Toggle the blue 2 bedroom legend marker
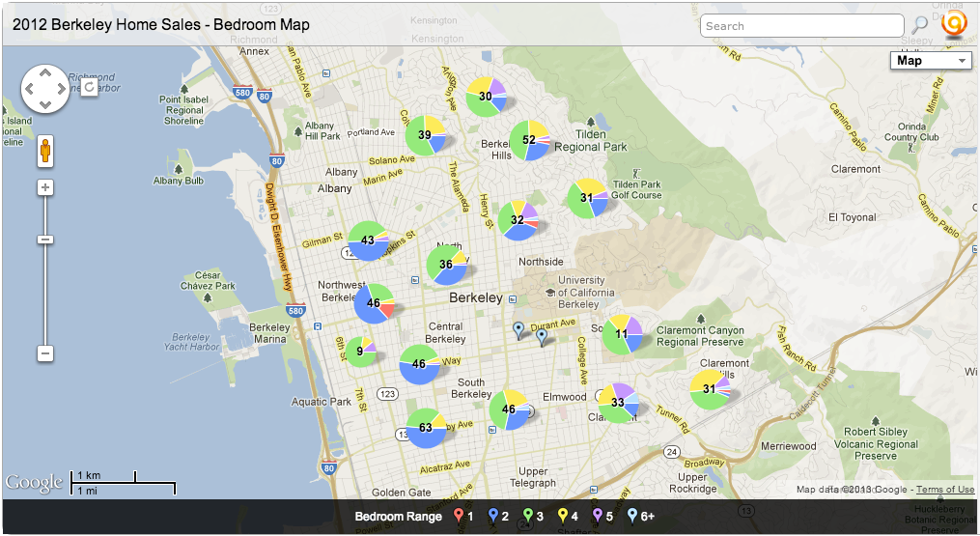This screenshot has width=980, height=536. click(x=493, y=516)
